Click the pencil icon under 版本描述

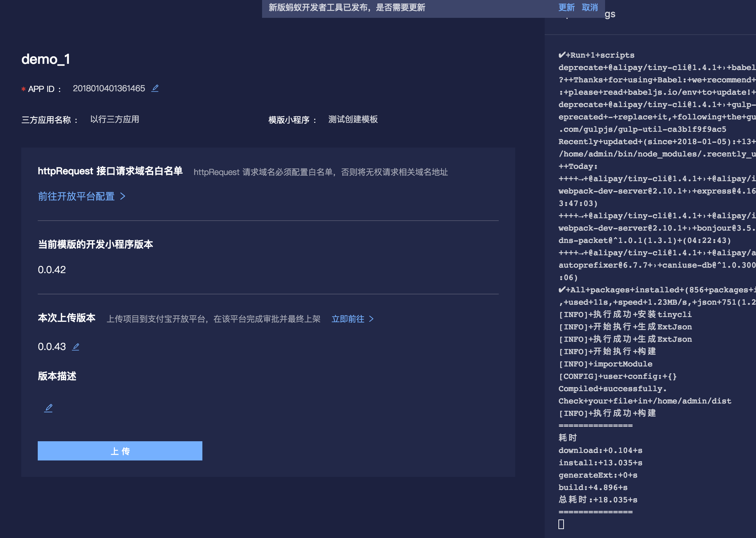pyautogui.click(x=48, y=408)
